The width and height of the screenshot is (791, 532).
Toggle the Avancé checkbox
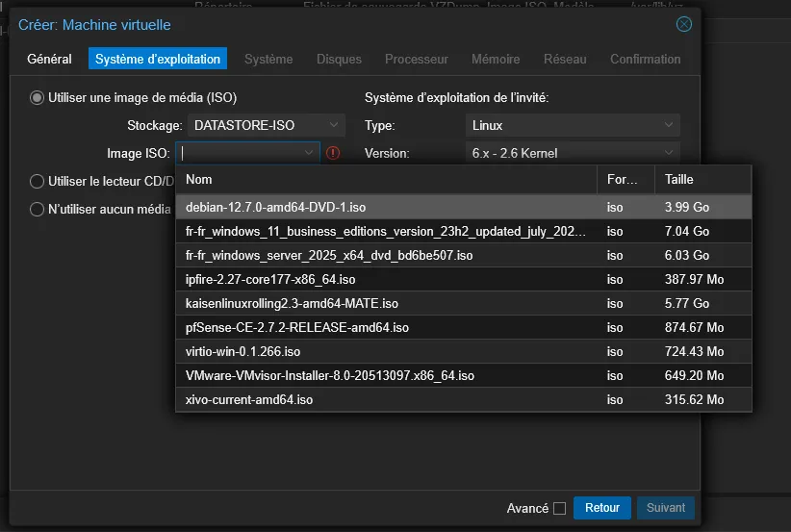pyautogui.click(x=559, y=508)
